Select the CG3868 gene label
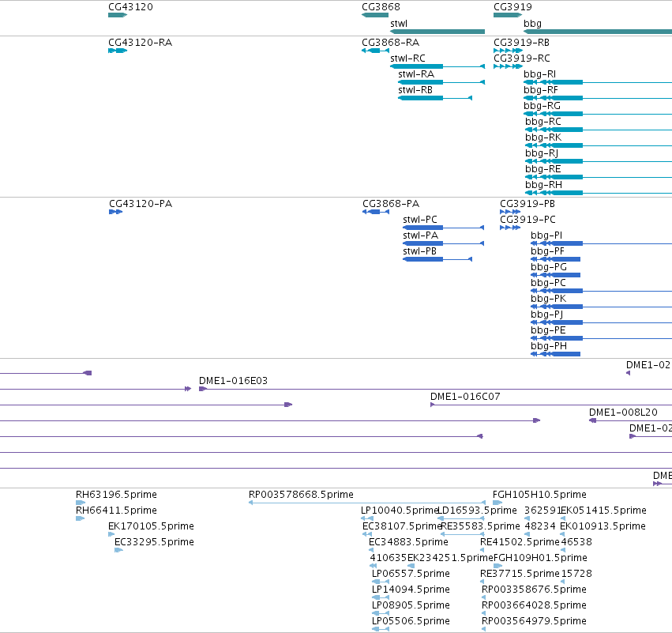The image size is (672, 633). pos(381,7)
